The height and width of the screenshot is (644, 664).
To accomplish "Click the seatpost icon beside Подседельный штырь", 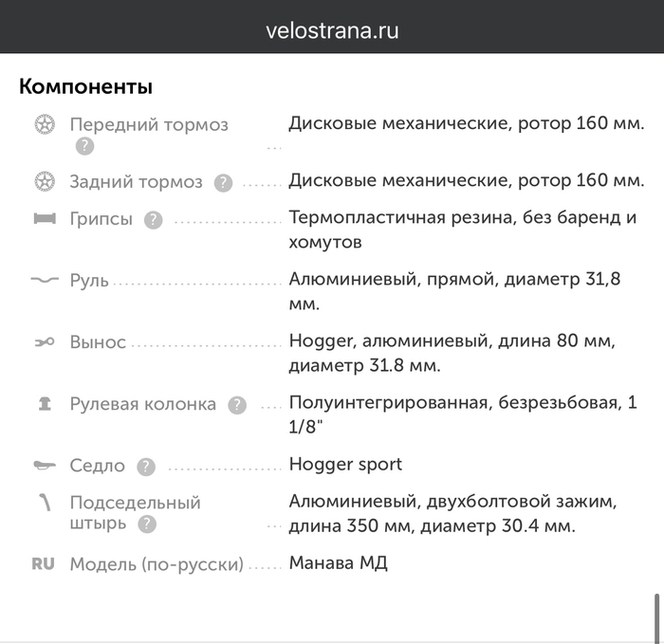I will (x=44, y=502).
